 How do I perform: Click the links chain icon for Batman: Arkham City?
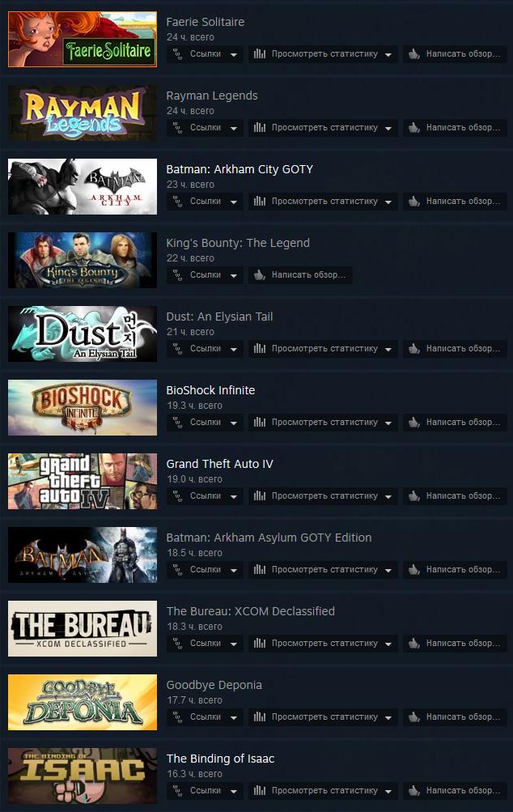[177, 201]
